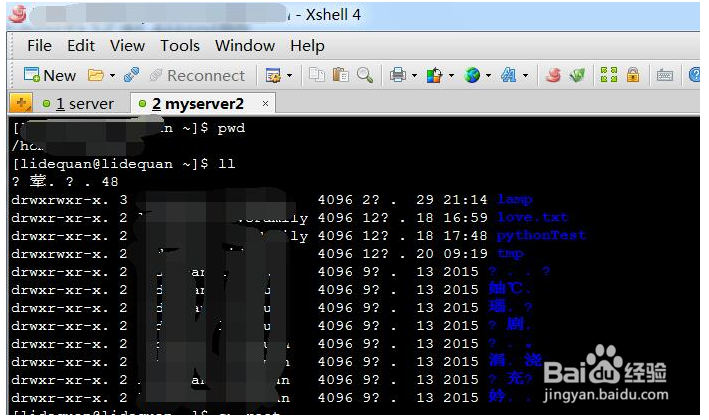Click the 21:14 timestamp
This screenshot has width=709, height=420.
click(x=465, y=199)
